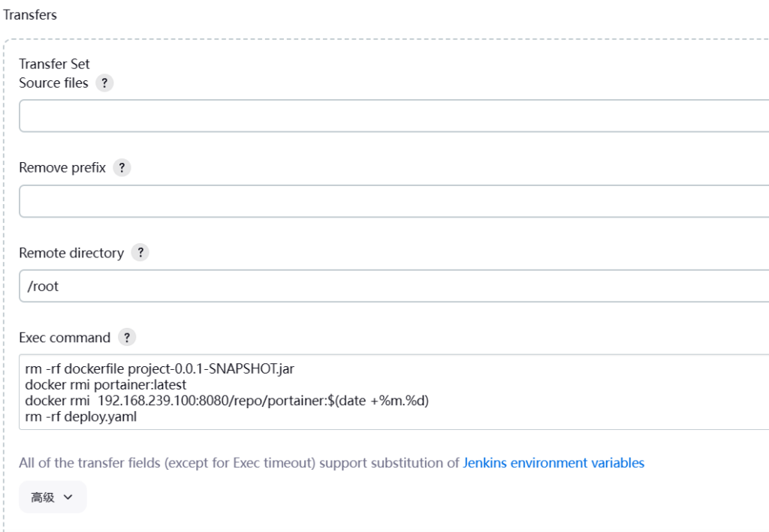The image size is (769, 532).
Task: Click into the Remove prefix text box
Action: [391, 201]
